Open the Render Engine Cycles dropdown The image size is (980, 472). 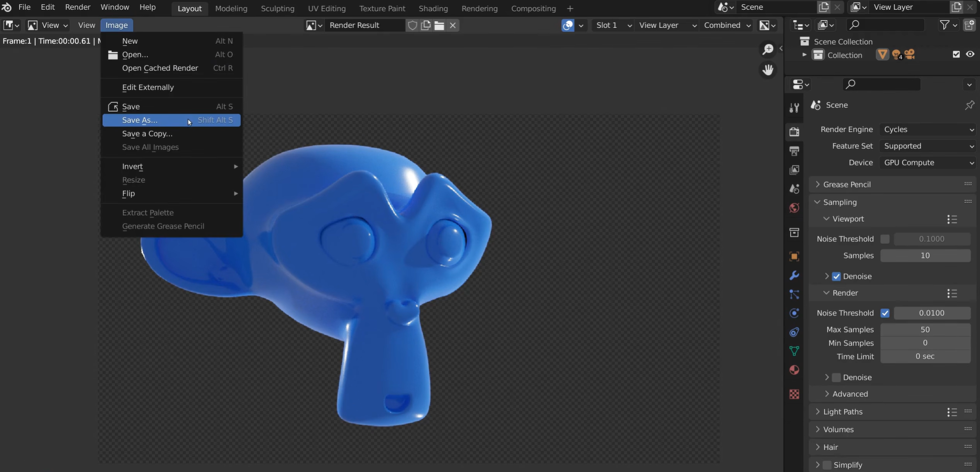point(928,130)
